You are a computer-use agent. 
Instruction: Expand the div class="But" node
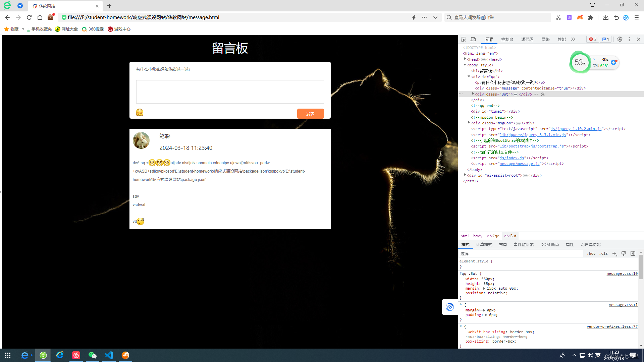tap(473, 94)
